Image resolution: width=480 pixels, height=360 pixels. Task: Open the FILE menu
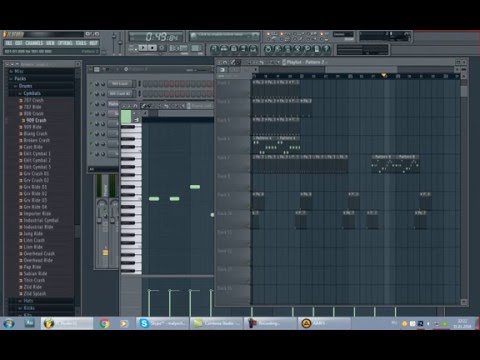pos(9,43)
